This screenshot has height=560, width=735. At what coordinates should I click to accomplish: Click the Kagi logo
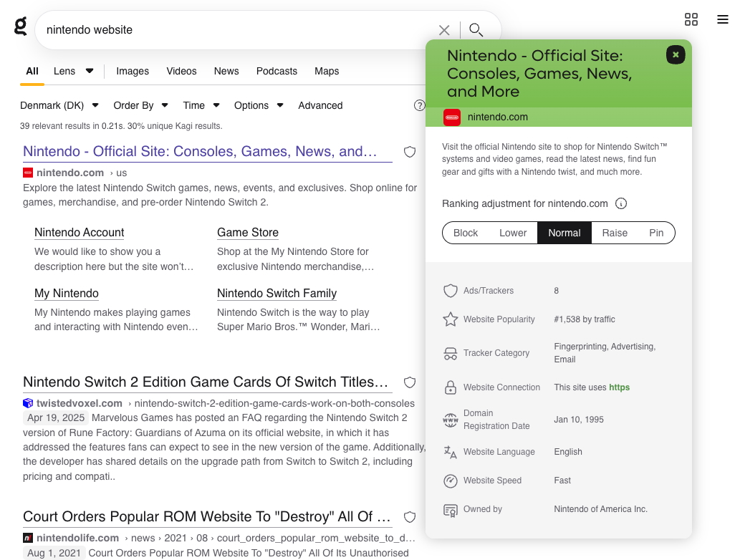(x=19, y=27)
